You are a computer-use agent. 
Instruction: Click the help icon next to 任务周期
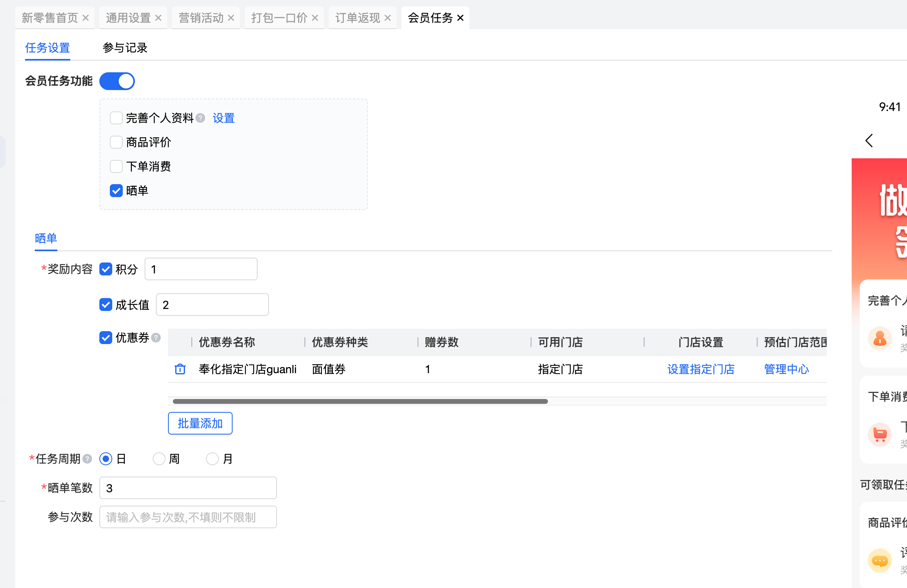click(x=87, y=459)
